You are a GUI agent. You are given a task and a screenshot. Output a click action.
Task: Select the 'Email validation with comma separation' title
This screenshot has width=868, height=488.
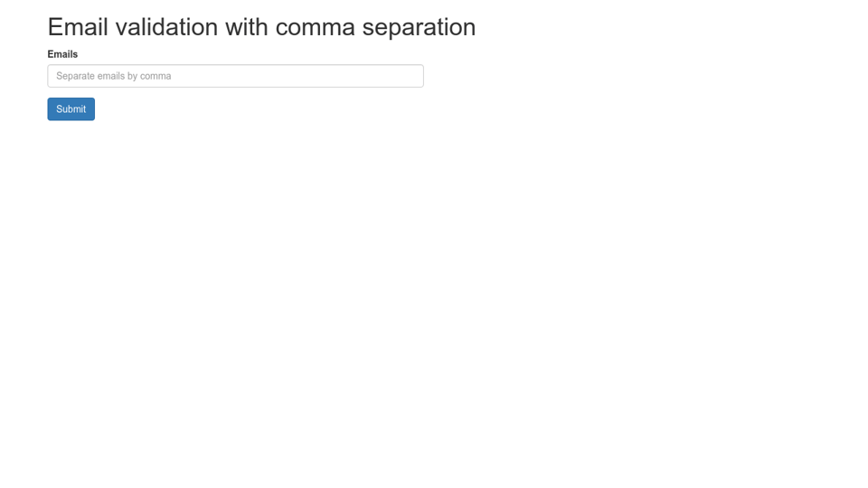(x=261, y=27)
